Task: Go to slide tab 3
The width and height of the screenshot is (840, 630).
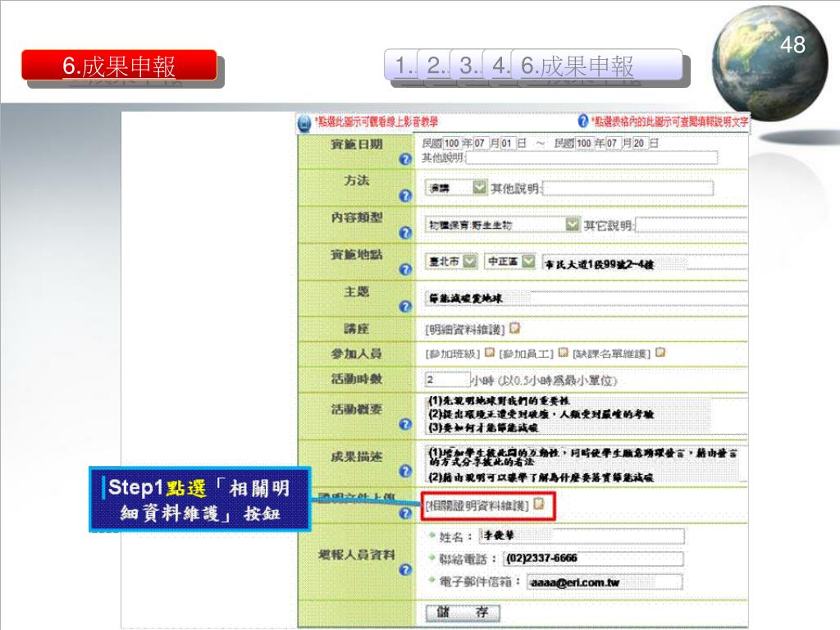Action: click(x=468, y=66)
